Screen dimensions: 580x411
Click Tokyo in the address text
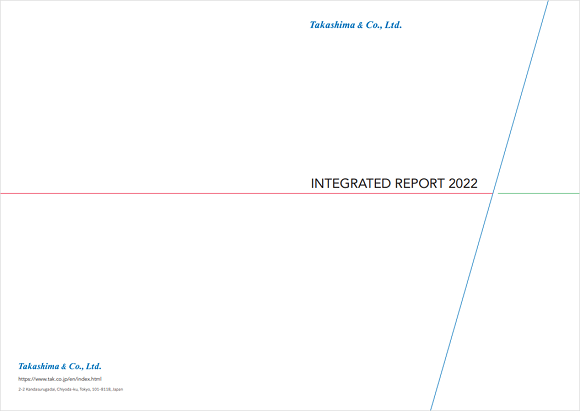coord(85,389)
